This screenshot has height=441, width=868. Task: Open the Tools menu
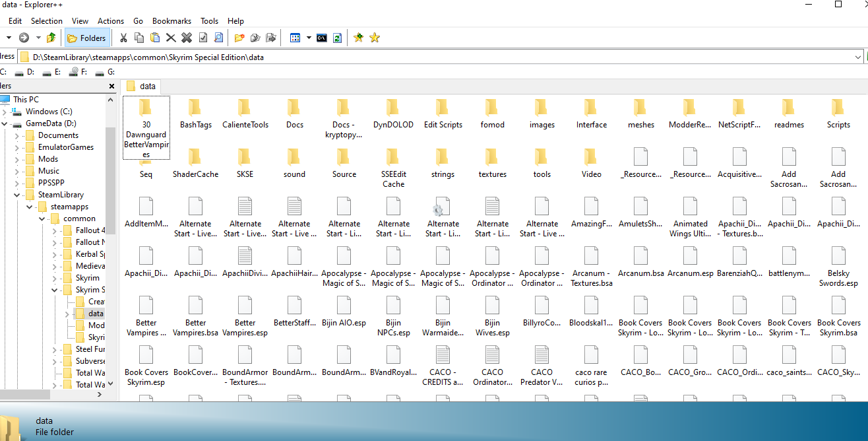(x=210, y=21)
